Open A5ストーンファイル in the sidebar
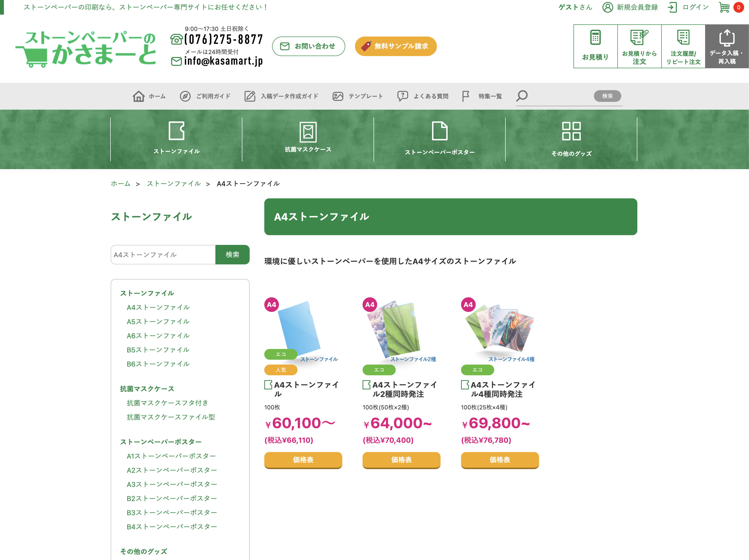 coord(158,321)
